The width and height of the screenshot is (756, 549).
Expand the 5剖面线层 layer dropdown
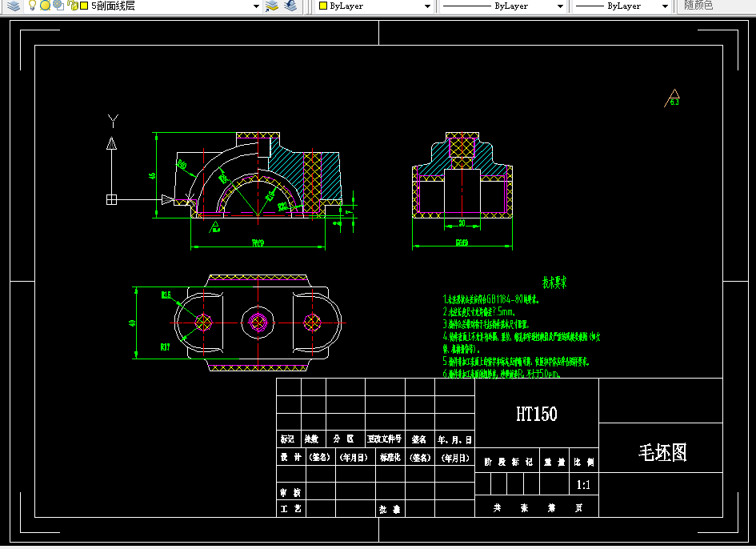coord(257,6)
